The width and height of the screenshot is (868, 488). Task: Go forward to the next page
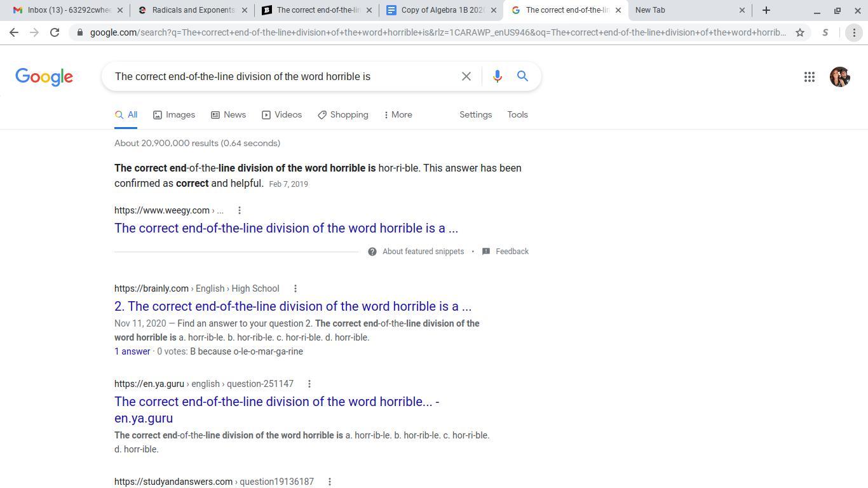point(34,32)
